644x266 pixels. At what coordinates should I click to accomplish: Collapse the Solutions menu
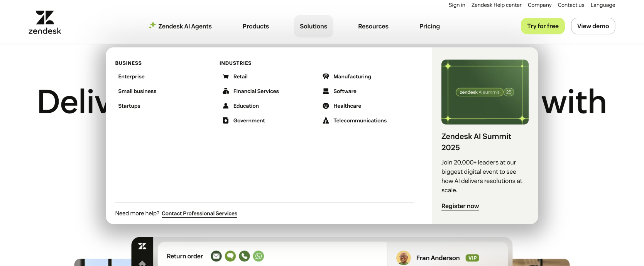coord(314,26)
